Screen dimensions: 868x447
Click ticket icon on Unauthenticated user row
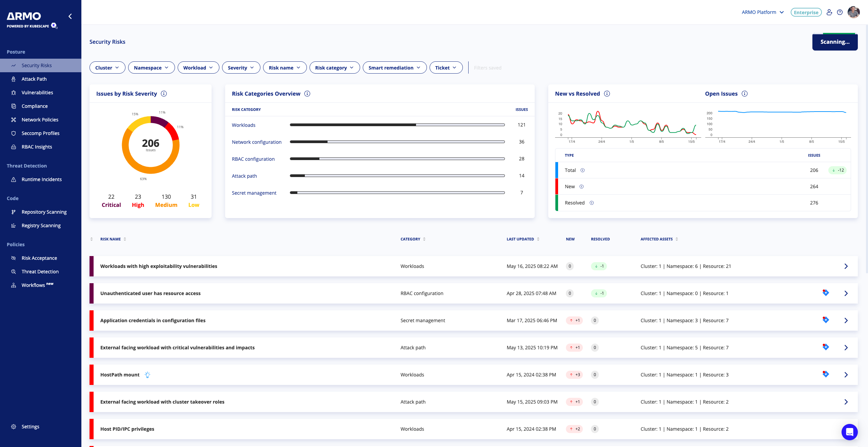tap(826, 293)
